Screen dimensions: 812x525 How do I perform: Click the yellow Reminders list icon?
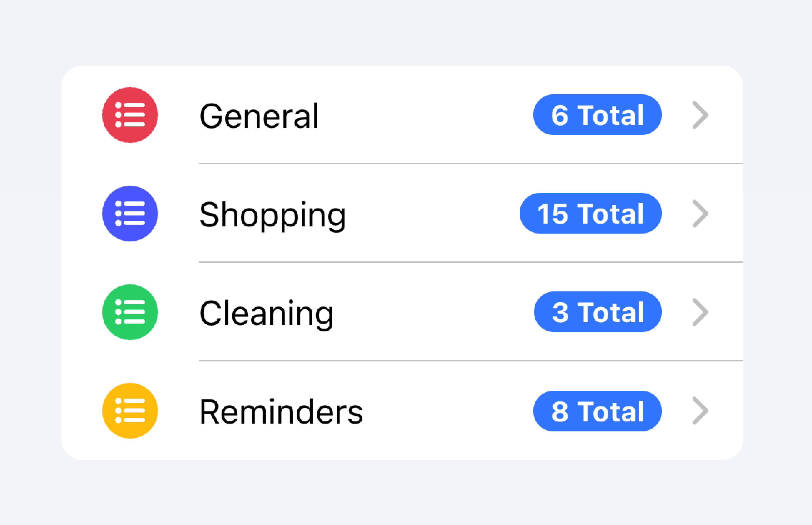click(x=130, y=411)
